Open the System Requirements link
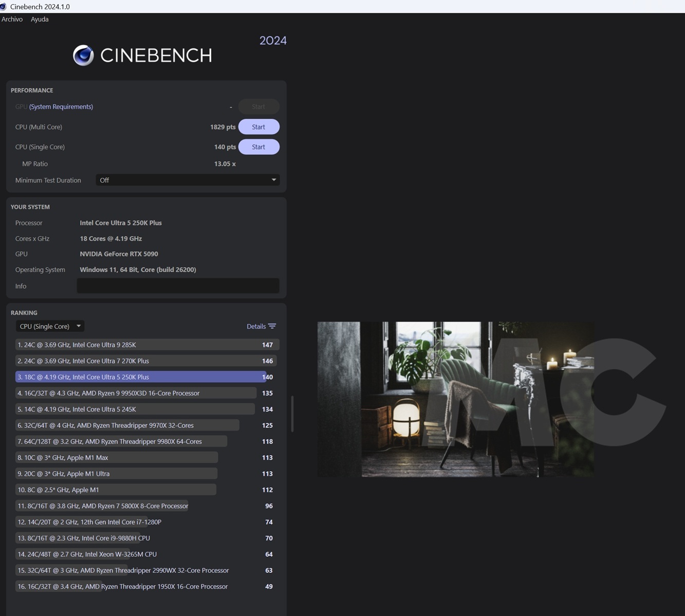Viewport: 685px width, 616px height. 61,107
